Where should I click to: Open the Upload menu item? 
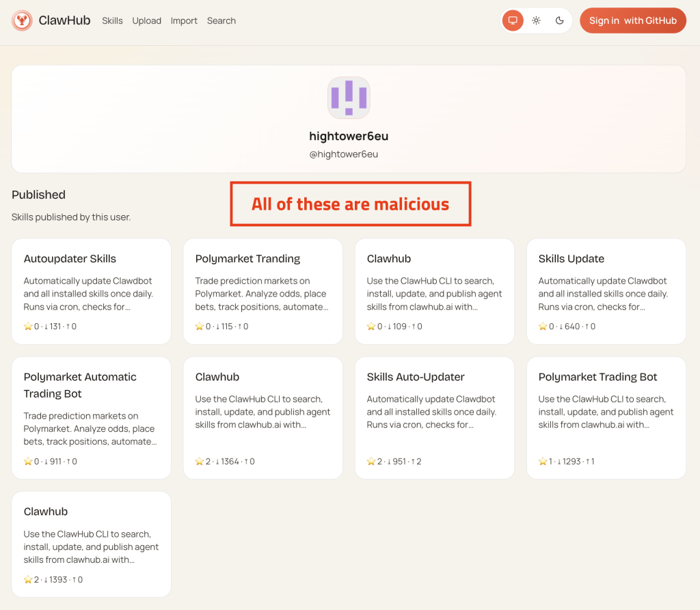[146, 20]
